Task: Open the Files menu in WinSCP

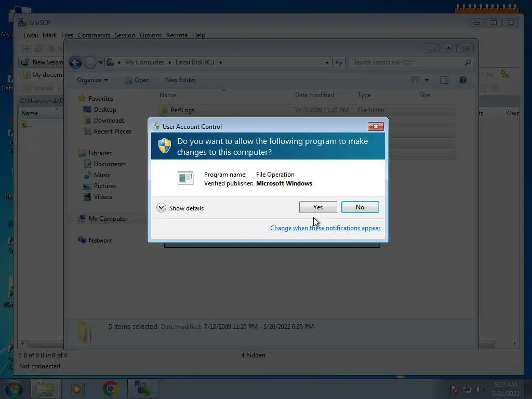Action: [x=67, y=35]
